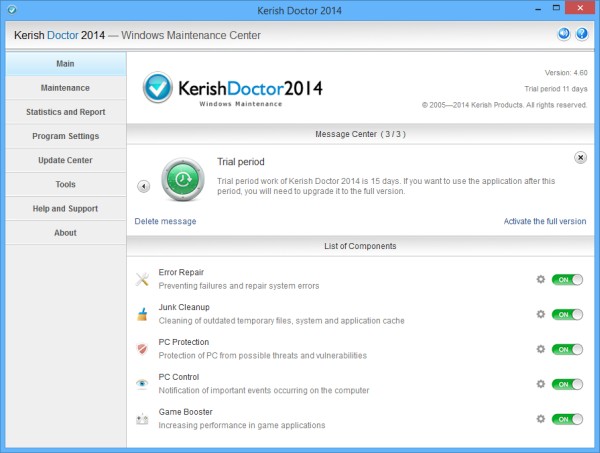This screenshot has height=453, width=600.
Task: Click the Trial period message heading
Action: tap(241, 162)
